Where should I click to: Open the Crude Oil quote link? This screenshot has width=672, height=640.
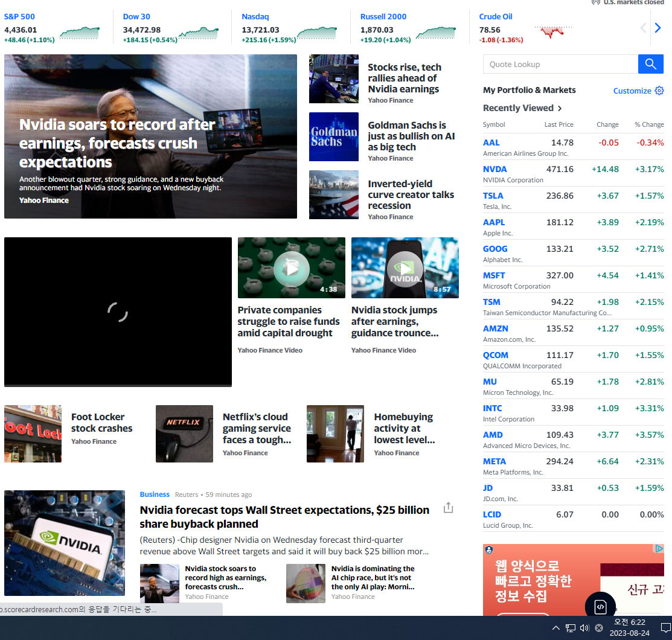click(496, 17)
